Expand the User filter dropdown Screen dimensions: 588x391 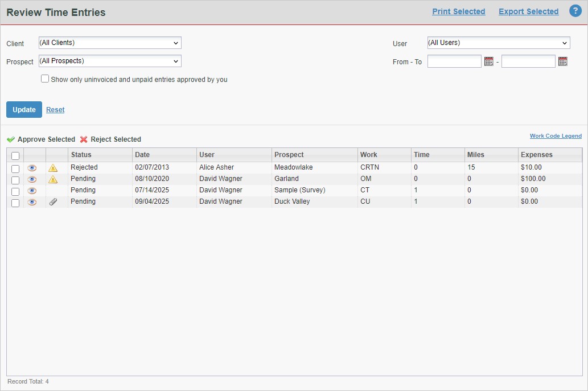coord(498,43)
